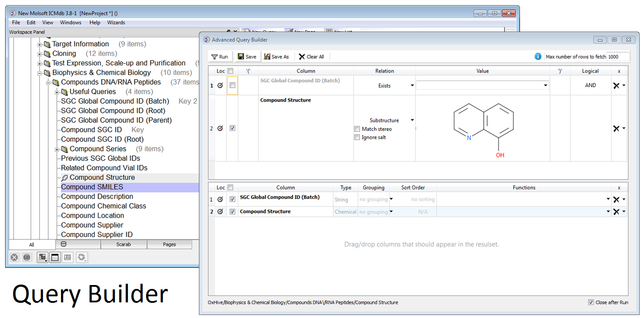
Task: Open Functions dropdown for Compound Structure row
Action: [x=608, y=212]
